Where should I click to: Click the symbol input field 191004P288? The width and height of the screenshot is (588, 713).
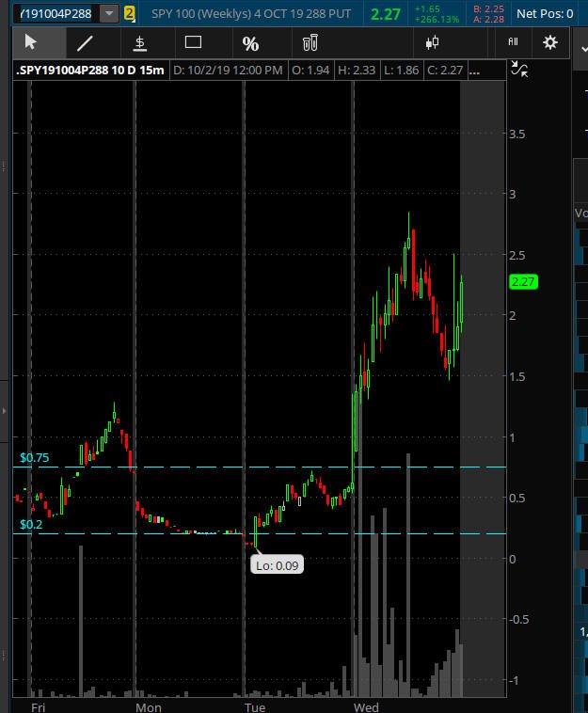[56, 14]
